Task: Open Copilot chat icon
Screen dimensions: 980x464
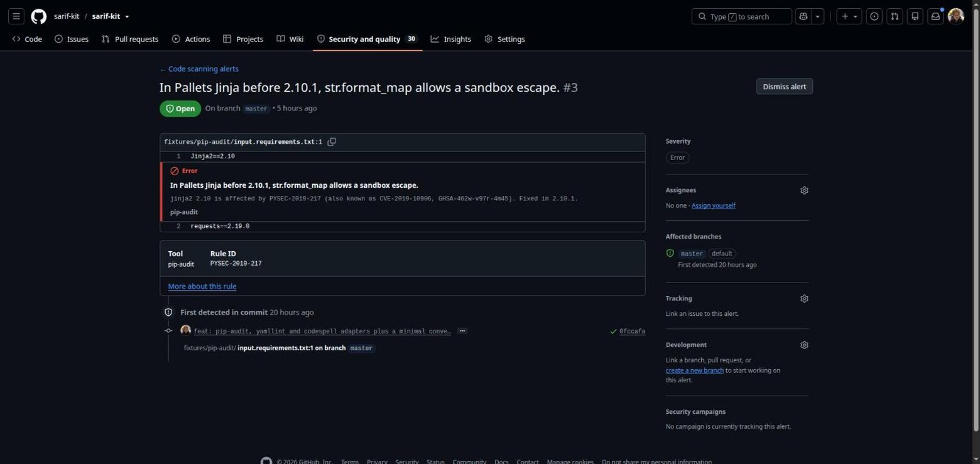Action: [x=803, y=16]
